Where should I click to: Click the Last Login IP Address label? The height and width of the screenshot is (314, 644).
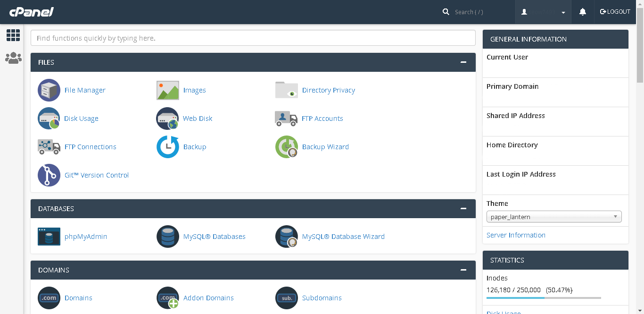point(521,174)
